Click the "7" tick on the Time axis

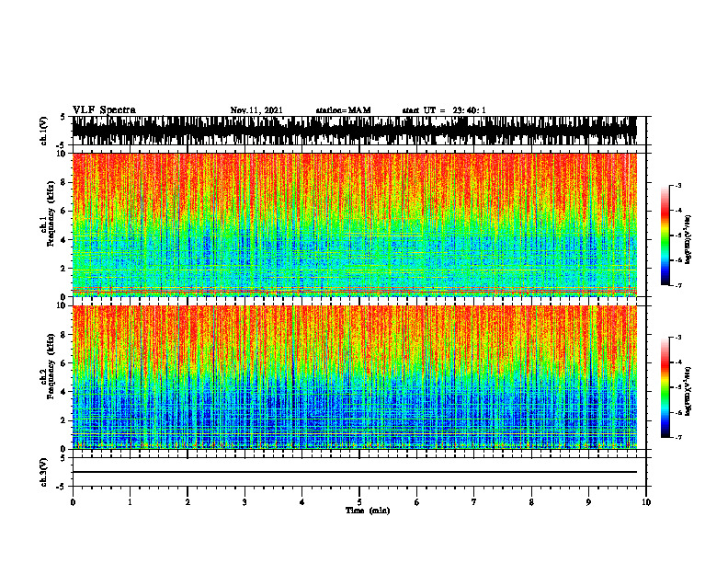(x=474, y=502)
